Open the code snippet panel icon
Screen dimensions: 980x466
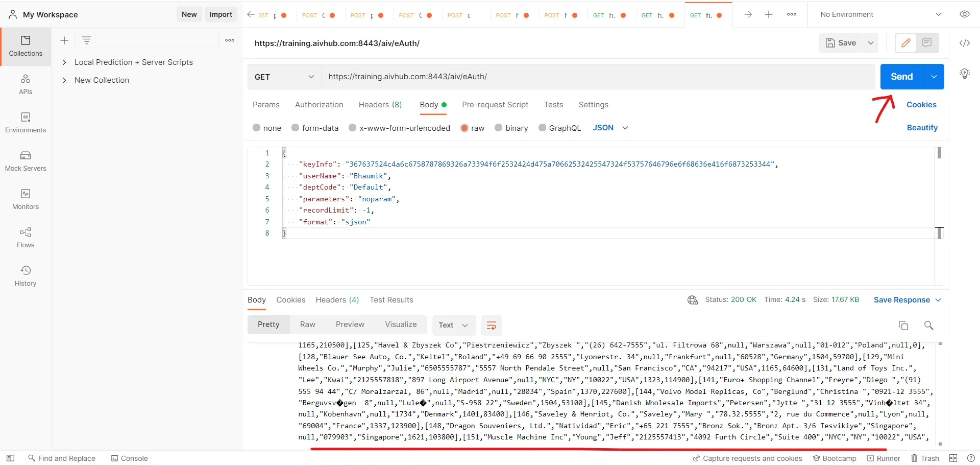click(x=965, y=43)
